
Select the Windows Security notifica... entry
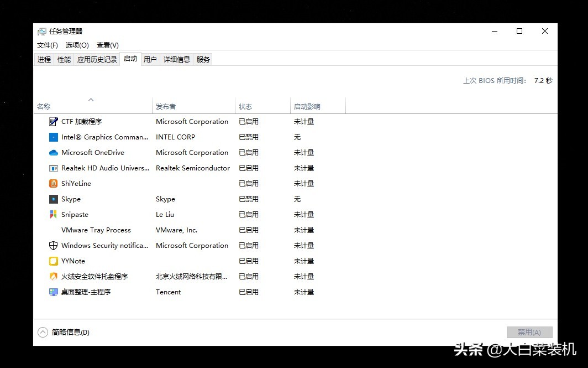point(104,246)
